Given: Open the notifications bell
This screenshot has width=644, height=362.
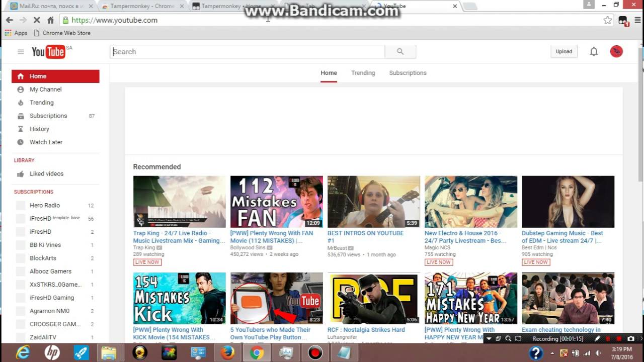Looking at the screenshot, I should click(x=594, y=51).
